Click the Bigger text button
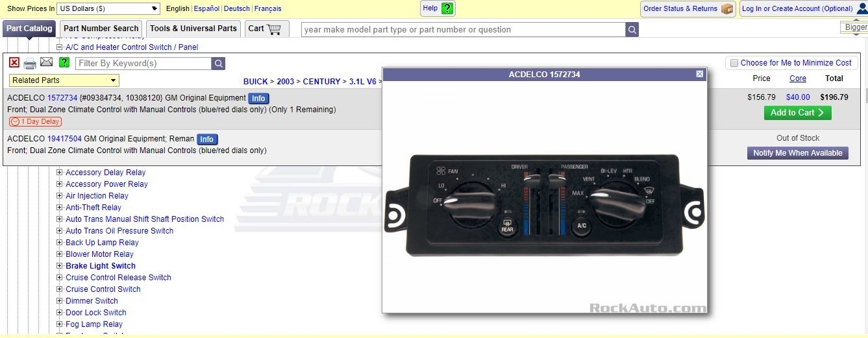 (x=855, y=27)
